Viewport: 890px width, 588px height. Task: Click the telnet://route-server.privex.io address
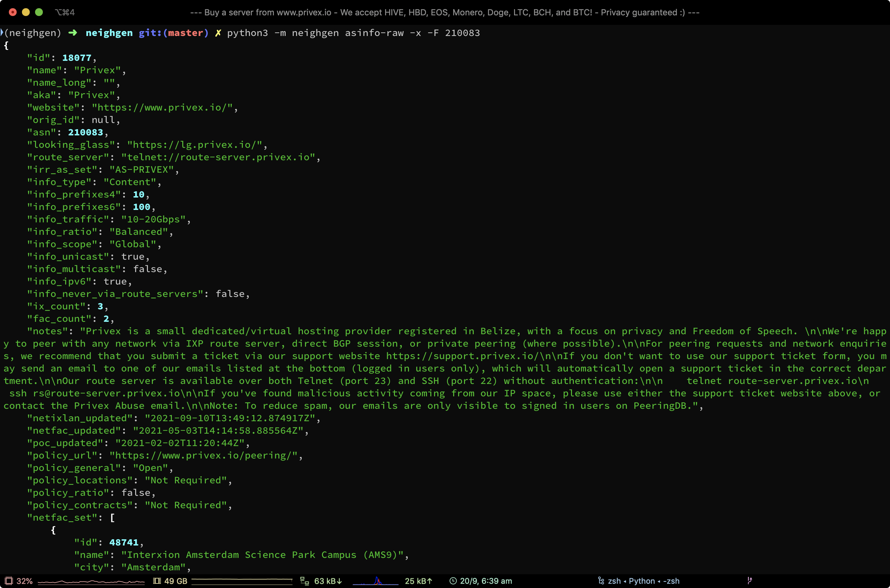click(x=218, y=157)
